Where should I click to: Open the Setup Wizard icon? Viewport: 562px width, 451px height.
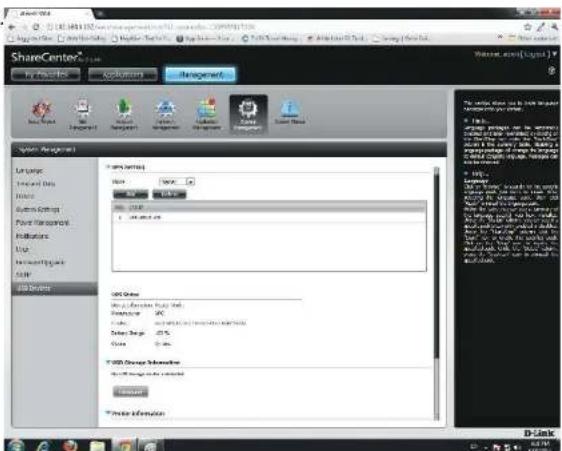point(42,112)
